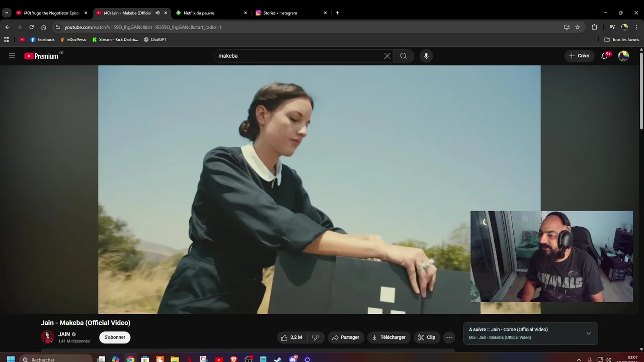Viewport: 644px width, 362px height.
Task: Open the eDocPerso bookmark
Action: pos(73,39)
